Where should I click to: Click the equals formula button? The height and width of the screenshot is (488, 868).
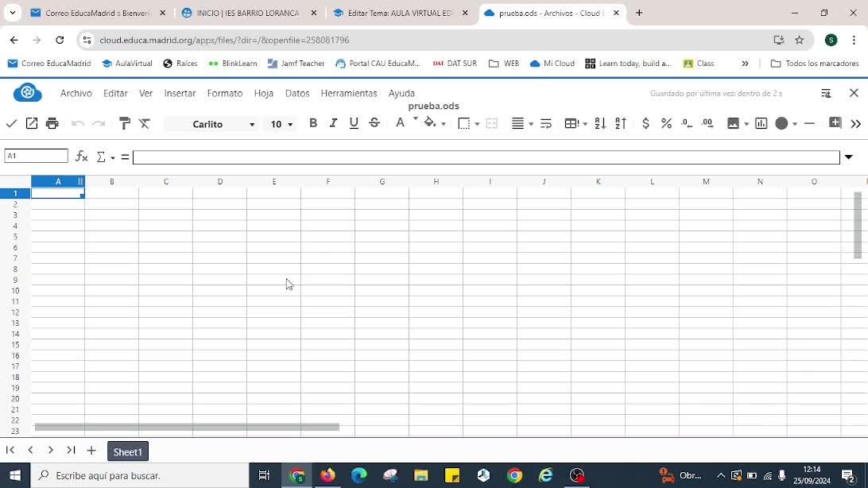[125, 157]
